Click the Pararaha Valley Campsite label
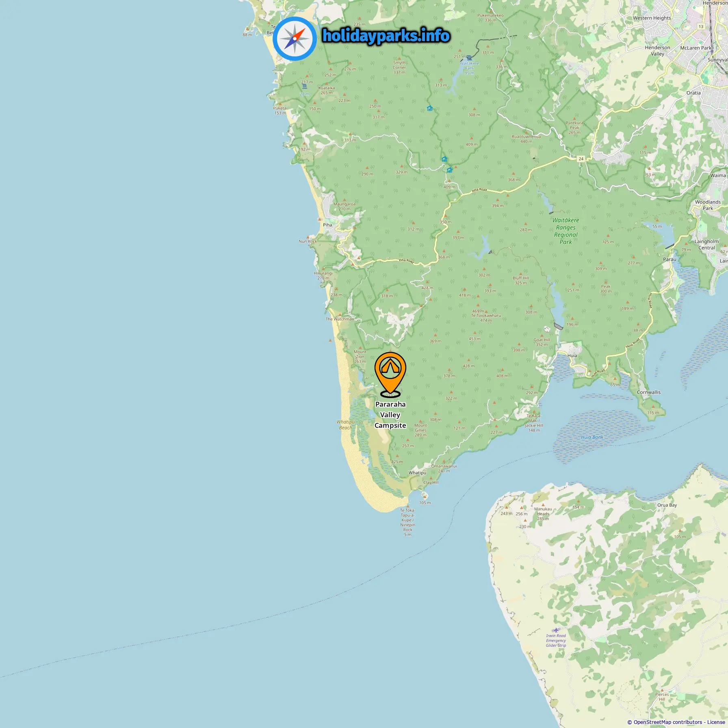The height and width of the screenshot is (728, 728). tap(390, 415)
